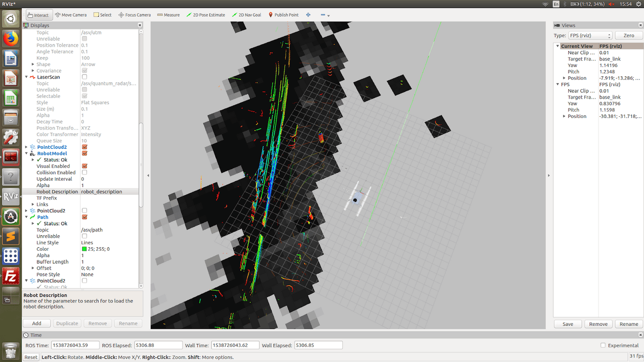
Task: Open the power gear system menu
Action: (x=638, y=4)
